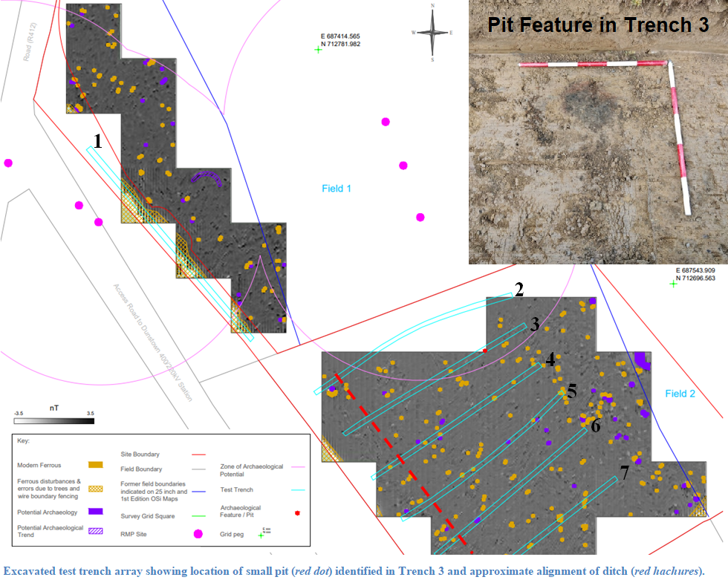Click the nT grayscale scale bar
The width and height of the screenshot is (728, 580).
[x=53, y=420]
